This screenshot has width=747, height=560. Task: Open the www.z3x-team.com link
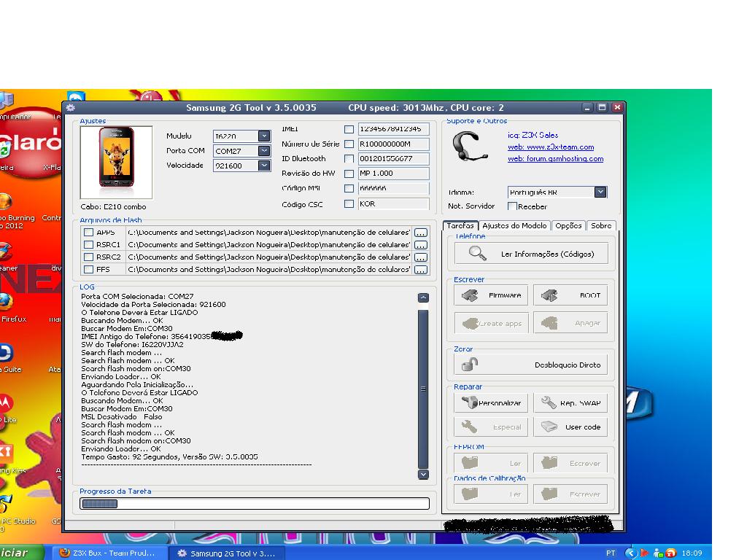pos(551,147)
